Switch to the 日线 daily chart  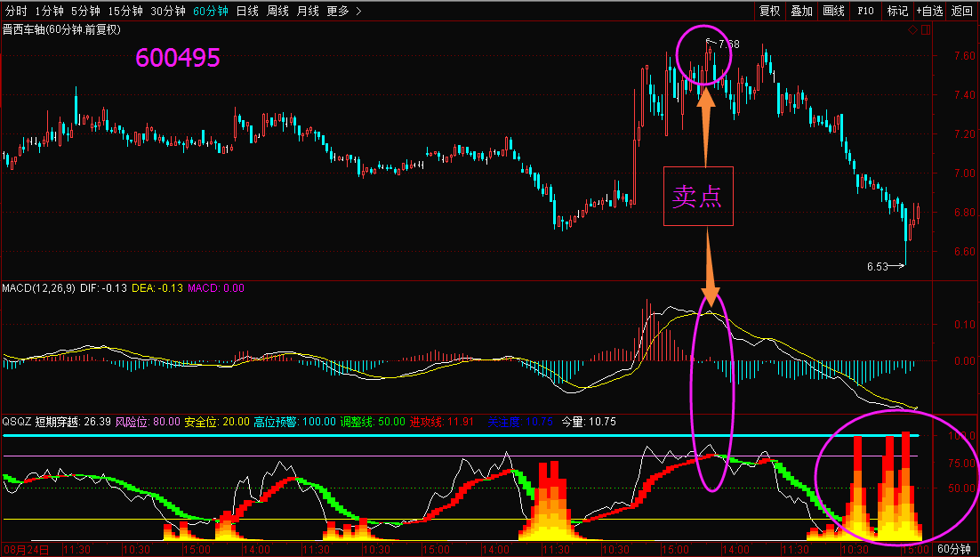pyautogui.click(x=247, y=11)
